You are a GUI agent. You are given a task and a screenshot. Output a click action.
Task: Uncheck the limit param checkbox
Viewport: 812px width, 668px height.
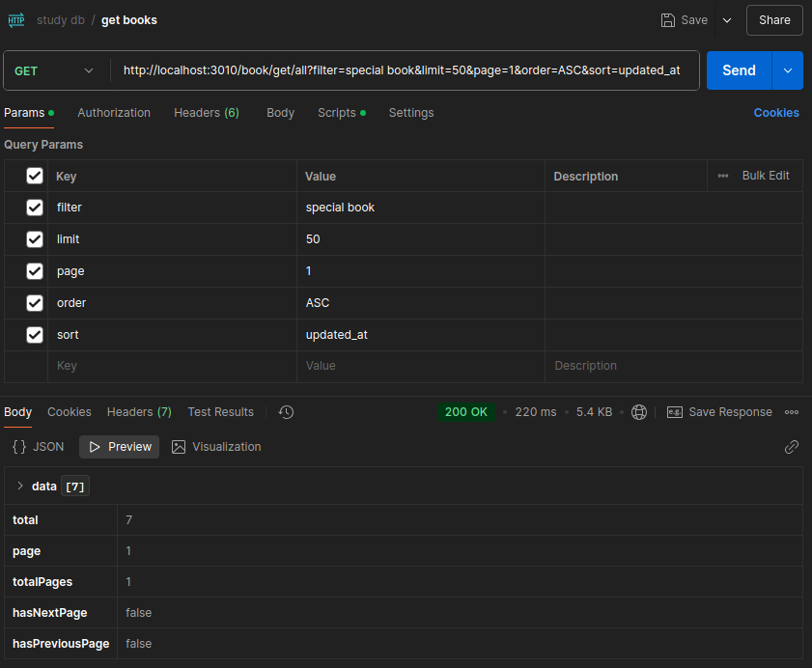tap(35, 239)
